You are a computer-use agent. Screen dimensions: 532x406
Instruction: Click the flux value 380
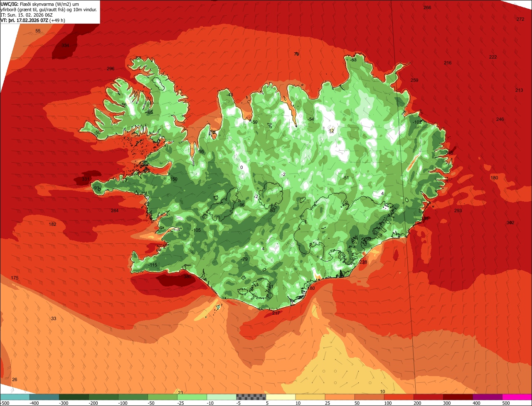(x=187, y=276)
